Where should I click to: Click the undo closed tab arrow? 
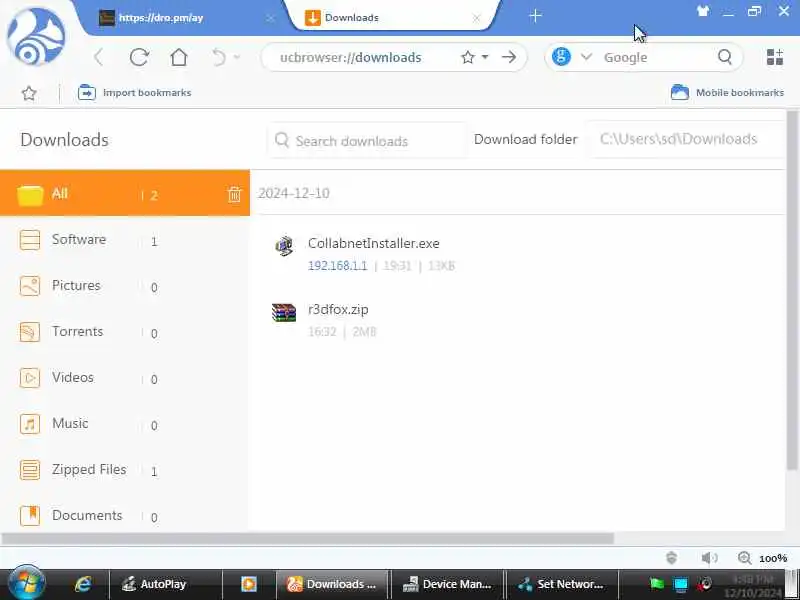click(x=219, y=57)
